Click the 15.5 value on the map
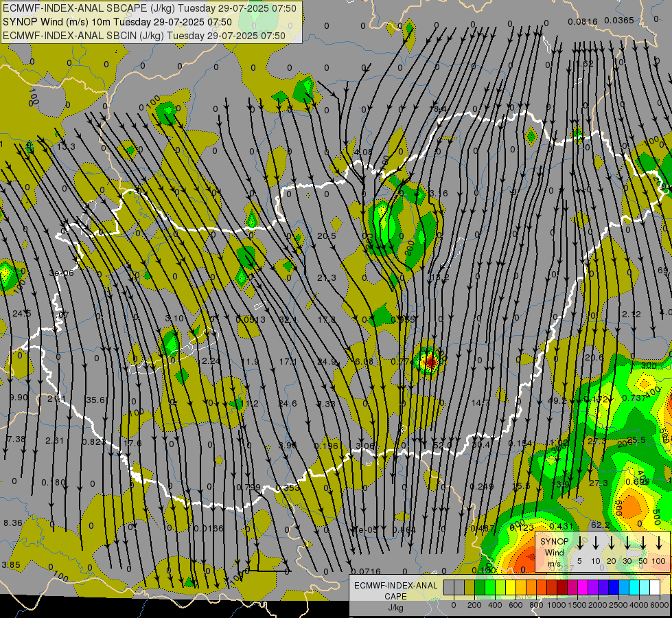The width and height of the screenshot is (672, 618). tap(522, 486)
